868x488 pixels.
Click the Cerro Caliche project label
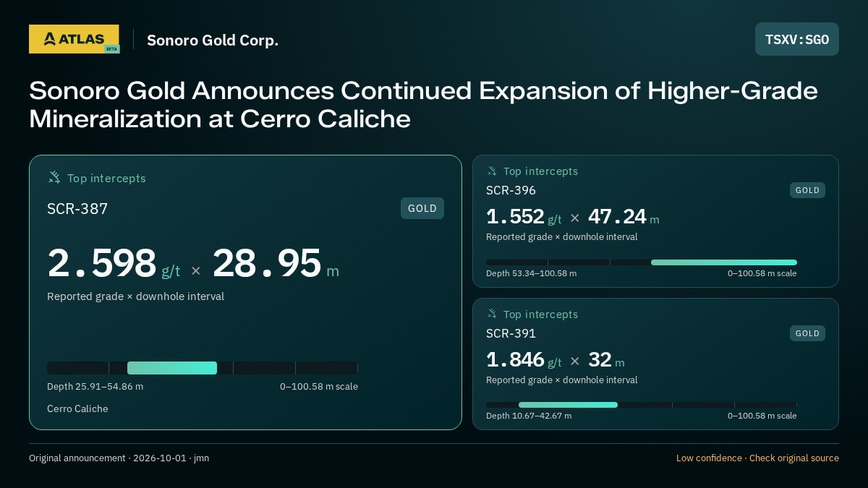point(77,408)
